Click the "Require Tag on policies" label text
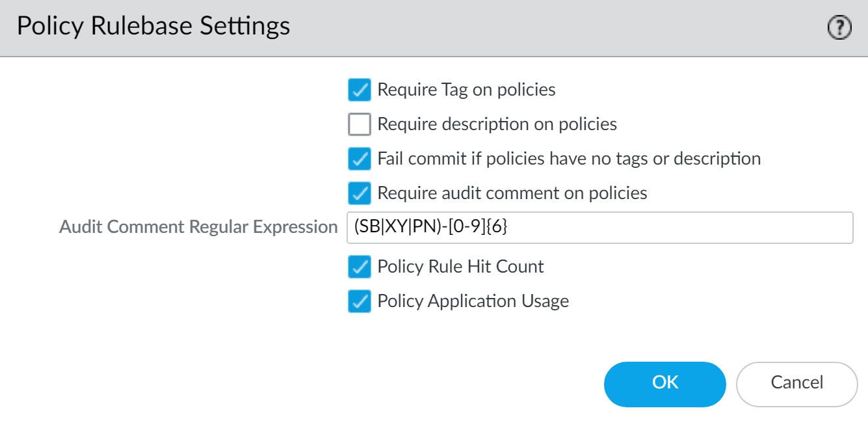 click(466, 89)
